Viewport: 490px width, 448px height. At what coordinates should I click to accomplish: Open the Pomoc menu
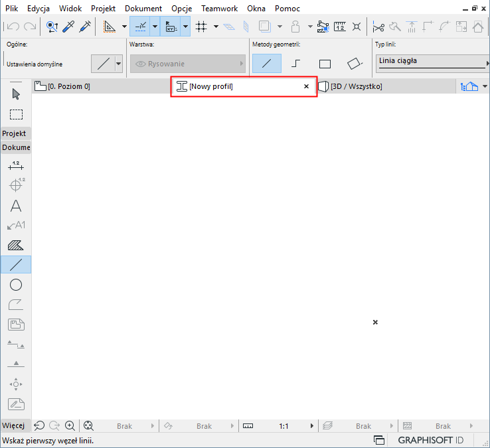pyautogui.click(x=287, y=9)
